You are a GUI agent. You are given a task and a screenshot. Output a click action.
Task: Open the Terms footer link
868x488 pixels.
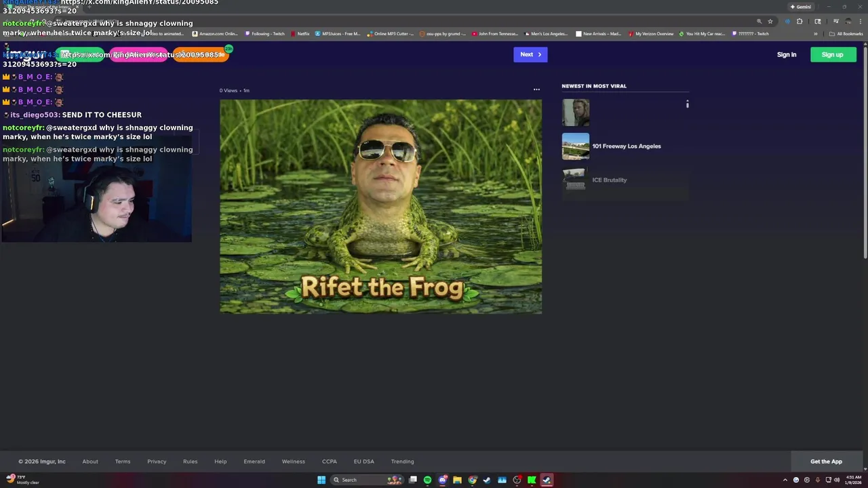[x=123, y=462]
